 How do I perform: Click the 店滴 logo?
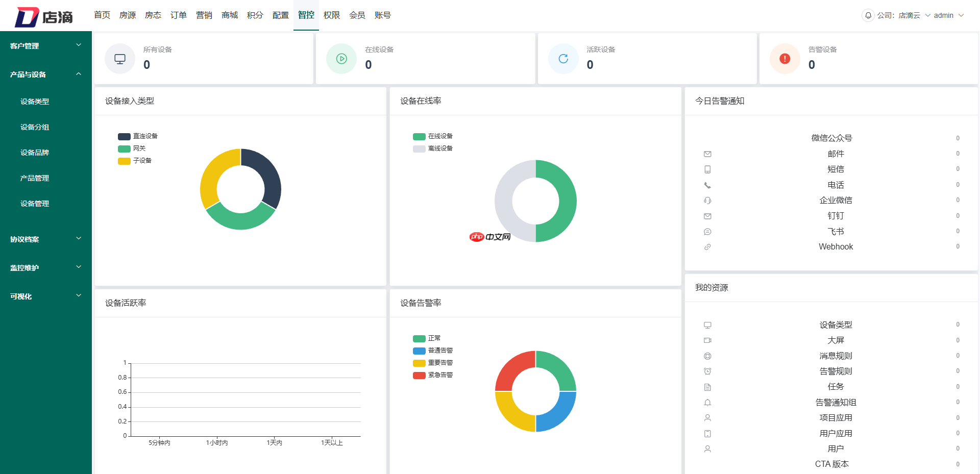click(x=43, y=15)
